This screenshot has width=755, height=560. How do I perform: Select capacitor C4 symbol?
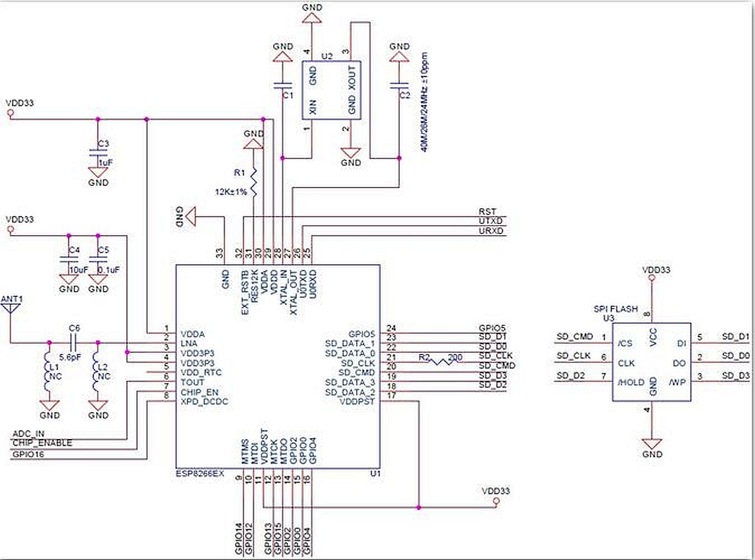69,259
